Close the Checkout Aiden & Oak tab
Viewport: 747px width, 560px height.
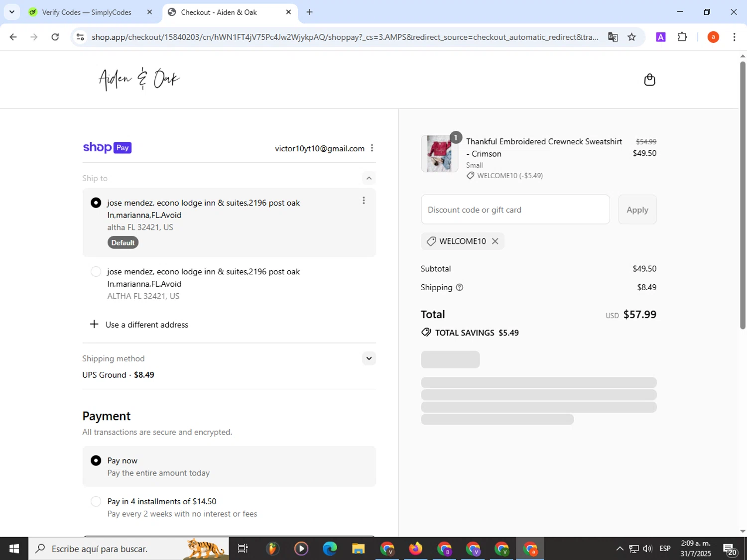(288, 12)
